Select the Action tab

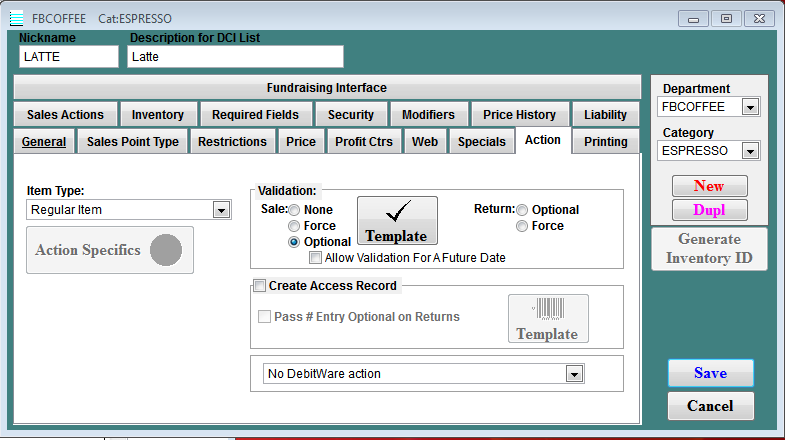pyautogui.click(x=543, y=140)
